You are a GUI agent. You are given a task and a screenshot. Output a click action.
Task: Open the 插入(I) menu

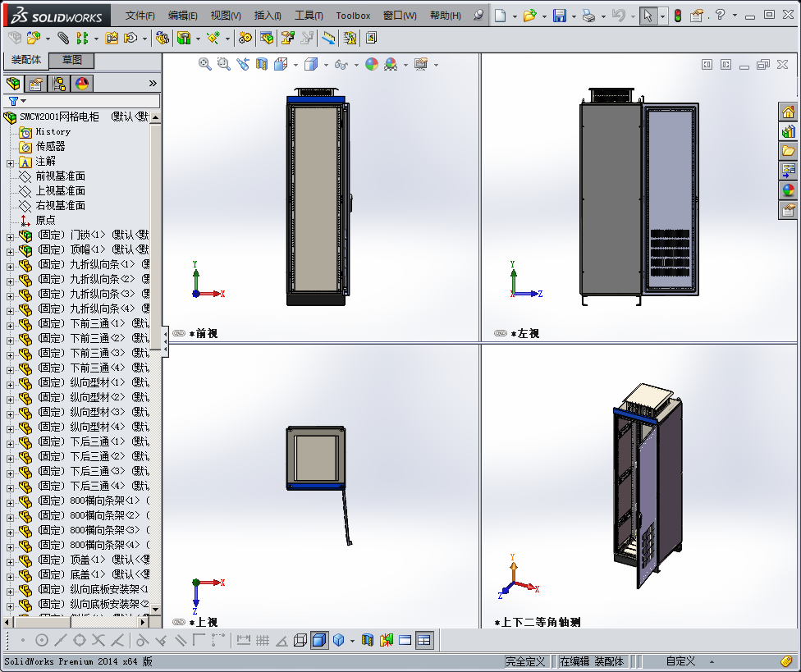(268, 16)
